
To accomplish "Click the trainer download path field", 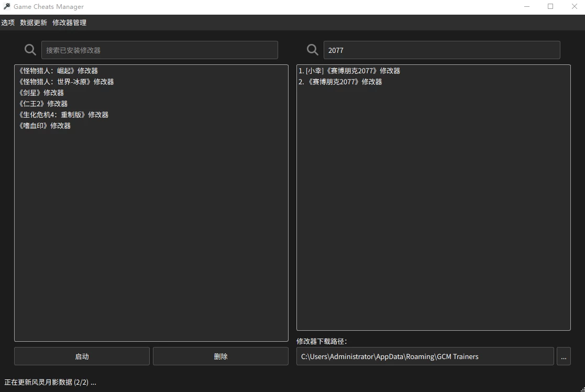I will pyautogui.click(x=425, y=356).
